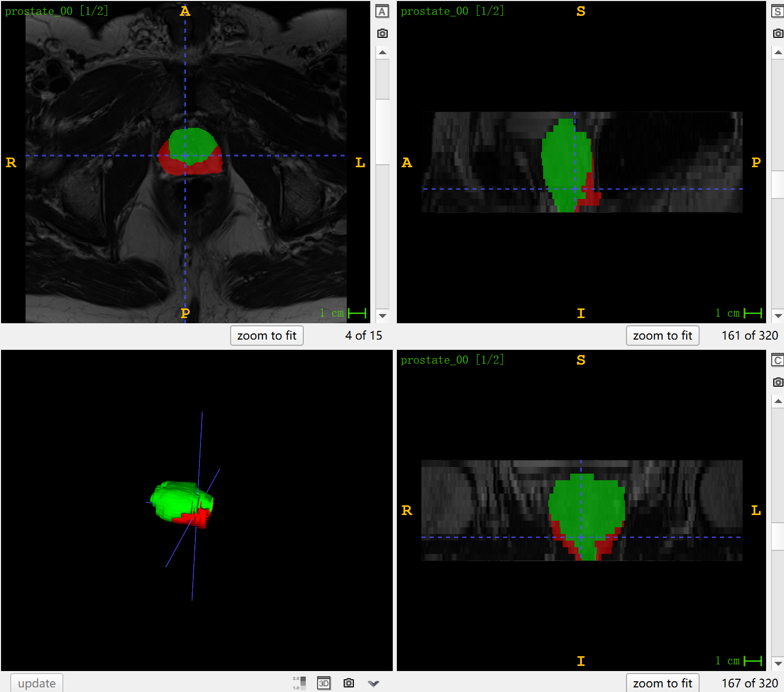Pop out the coronal view into a new window
The width and height of the screenshot is (784, 692).
coord(778,360)
